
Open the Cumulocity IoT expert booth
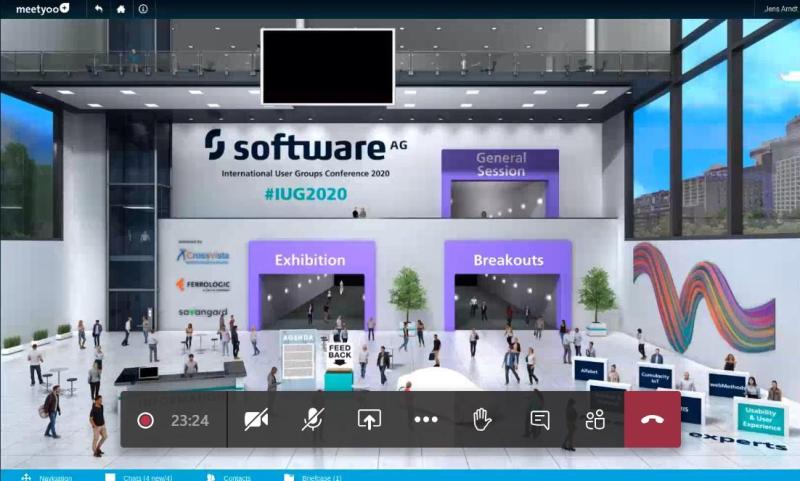[x=655, y=378]
